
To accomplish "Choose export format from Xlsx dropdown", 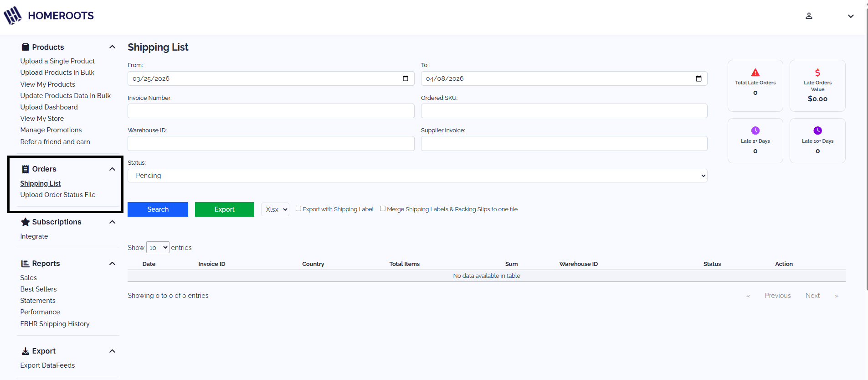I will pos(275,209).
